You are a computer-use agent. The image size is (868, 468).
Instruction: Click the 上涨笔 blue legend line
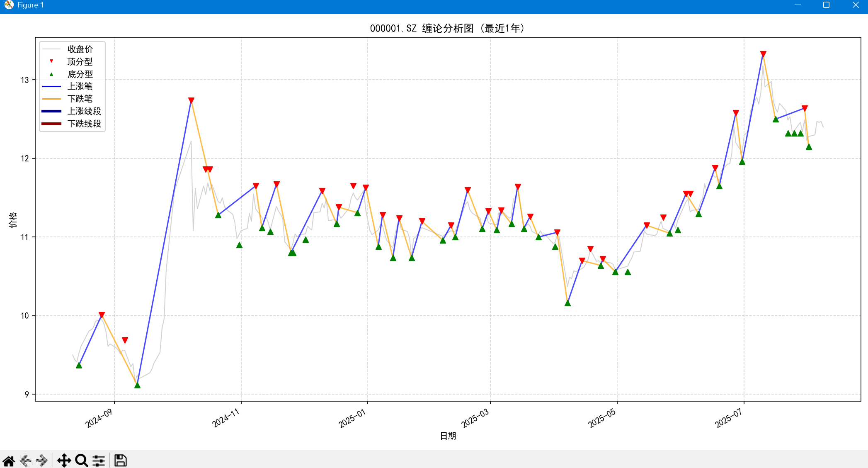[52, 86]
